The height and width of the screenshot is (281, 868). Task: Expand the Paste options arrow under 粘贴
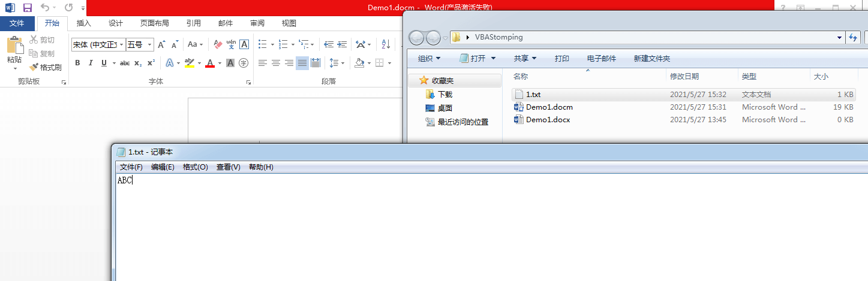pyautogui.click(x=14, y=67)
